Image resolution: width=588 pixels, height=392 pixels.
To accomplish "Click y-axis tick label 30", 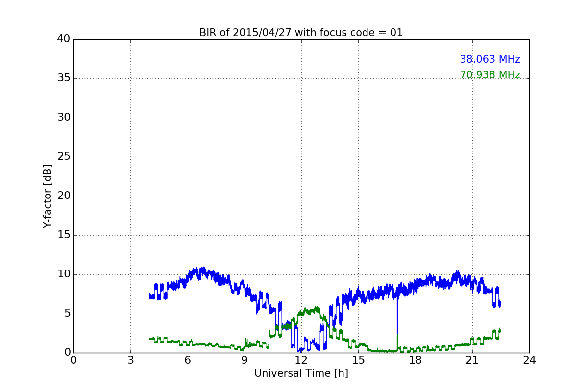I will click(x=64, y=118).
